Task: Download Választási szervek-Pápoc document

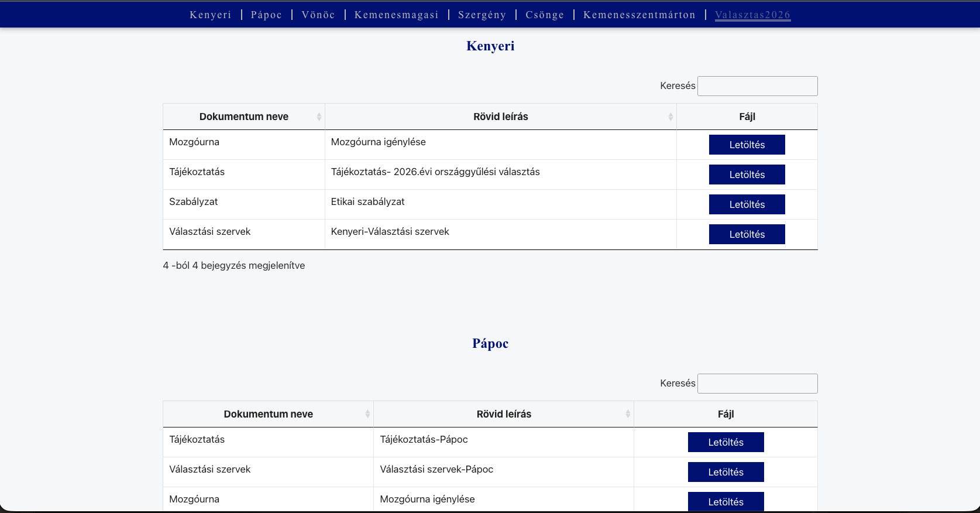Action: [x=726, y=472]
